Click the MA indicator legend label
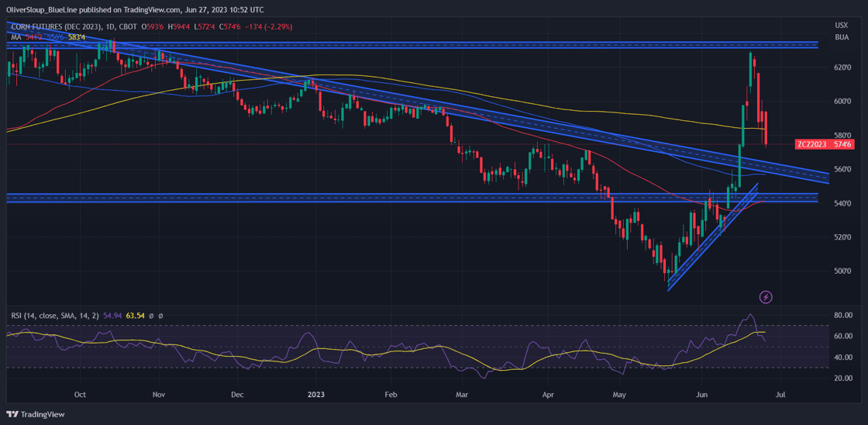This screenshot has width=868, height=425. pyautogui.click(x=16, y=37)
